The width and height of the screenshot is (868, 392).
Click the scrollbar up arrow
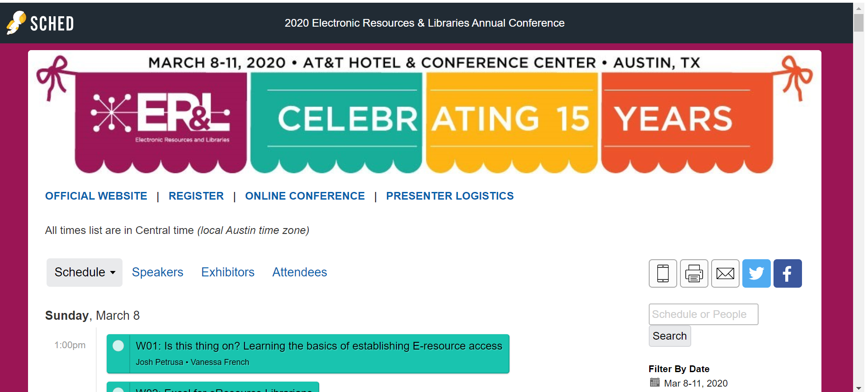tap(859, 8)
